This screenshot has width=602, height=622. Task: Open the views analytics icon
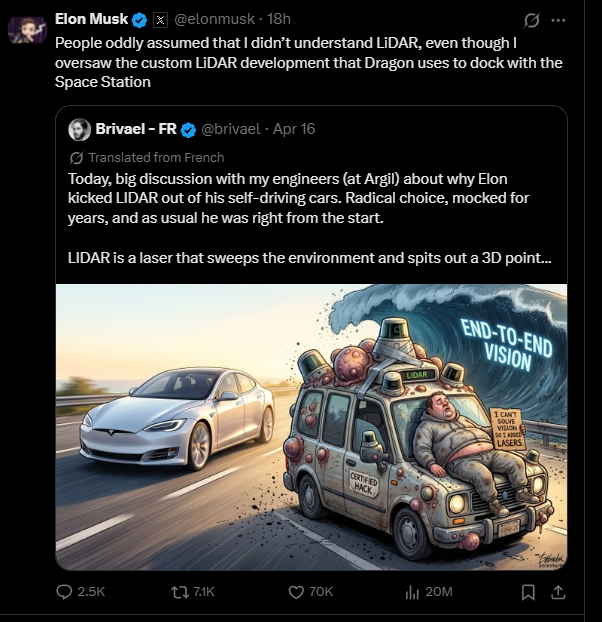(x=411, y=592)
